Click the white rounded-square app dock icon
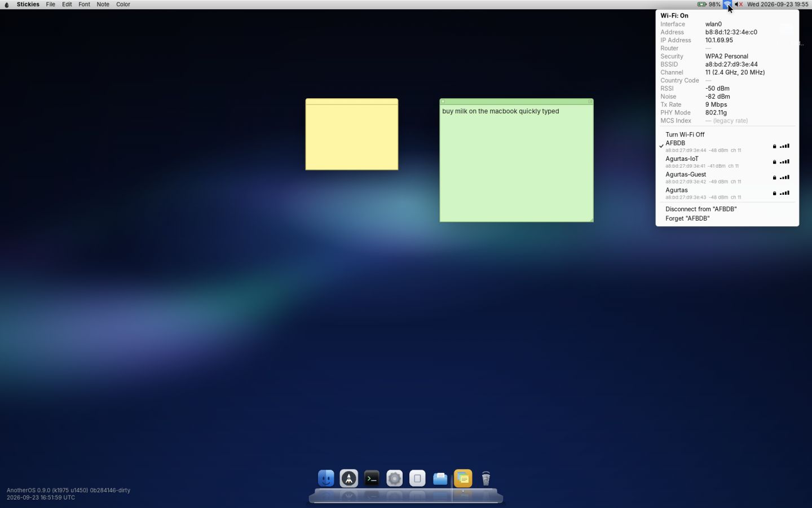 tap(417, 479)
